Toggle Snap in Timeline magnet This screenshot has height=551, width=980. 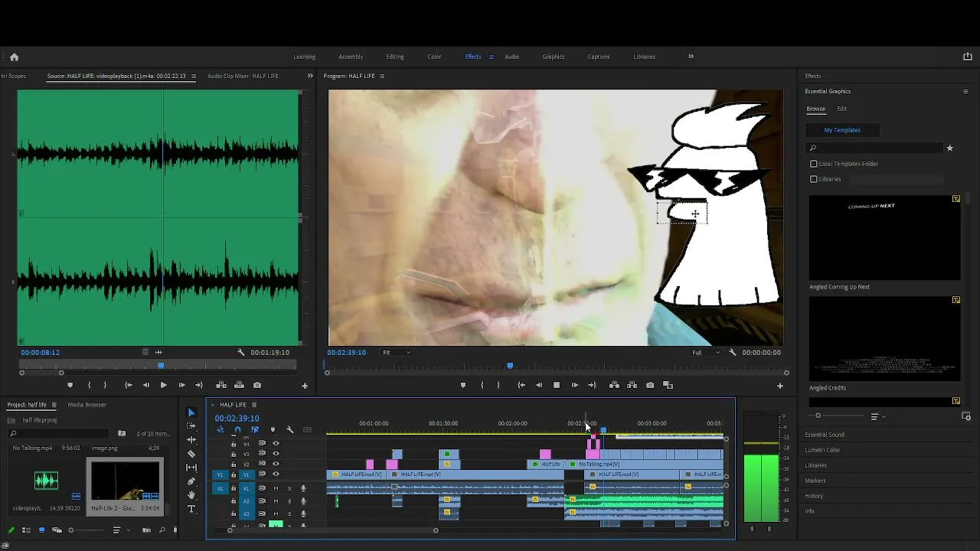(x=237, y=429)
